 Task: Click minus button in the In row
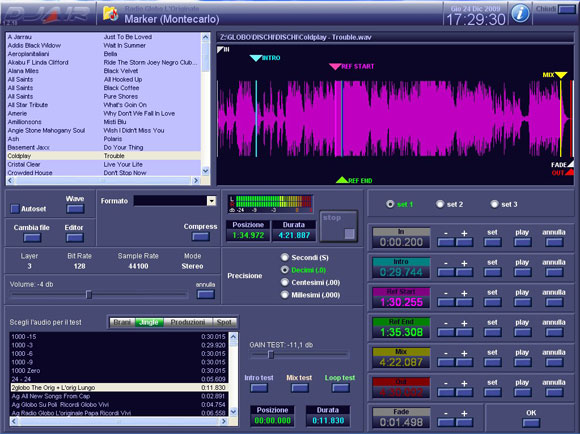click(x=446, y=243)
